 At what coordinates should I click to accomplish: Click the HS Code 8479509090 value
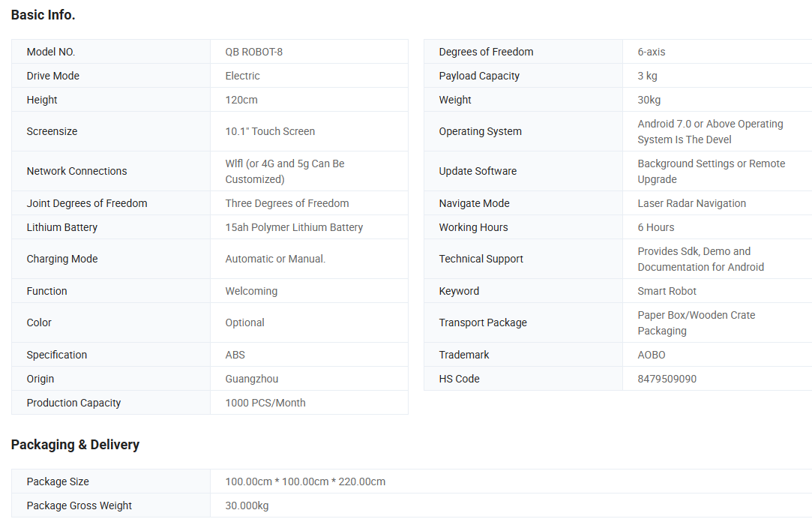[x=667, y=379]
